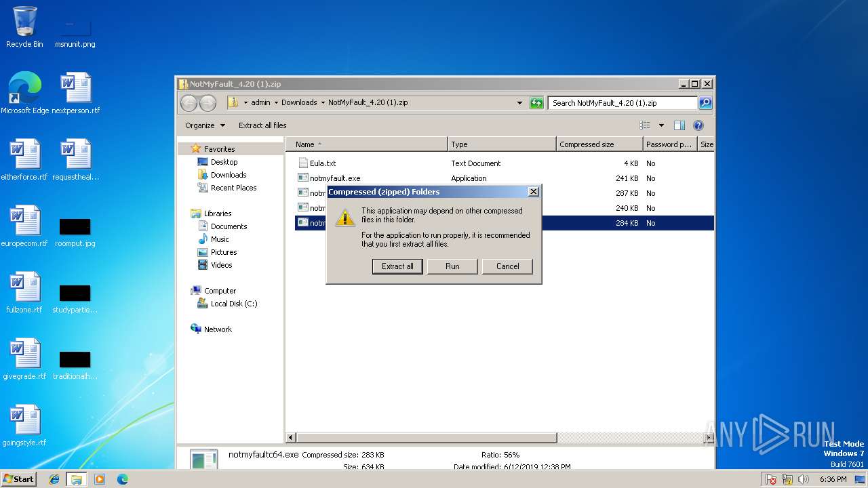The height and width of the screenshot is (488, 868).
Task: Select goingstyle.rtf desktop file
Action: pyautogui.click(x=24, y=426)
